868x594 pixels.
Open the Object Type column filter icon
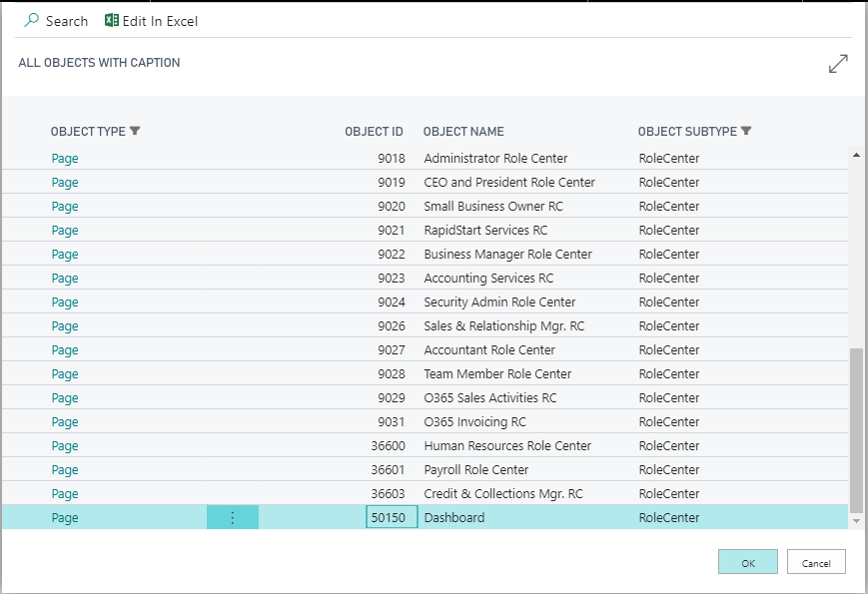tap(135, 131)
